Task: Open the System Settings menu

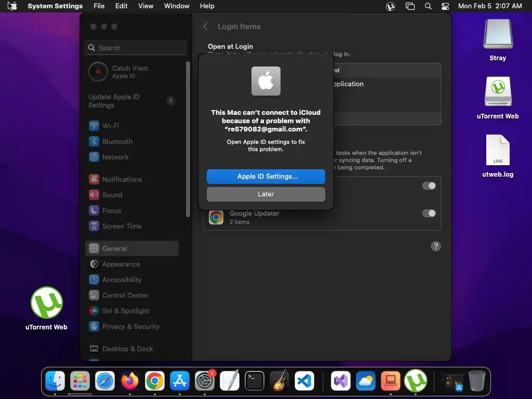Action: [x=55, y=6]
